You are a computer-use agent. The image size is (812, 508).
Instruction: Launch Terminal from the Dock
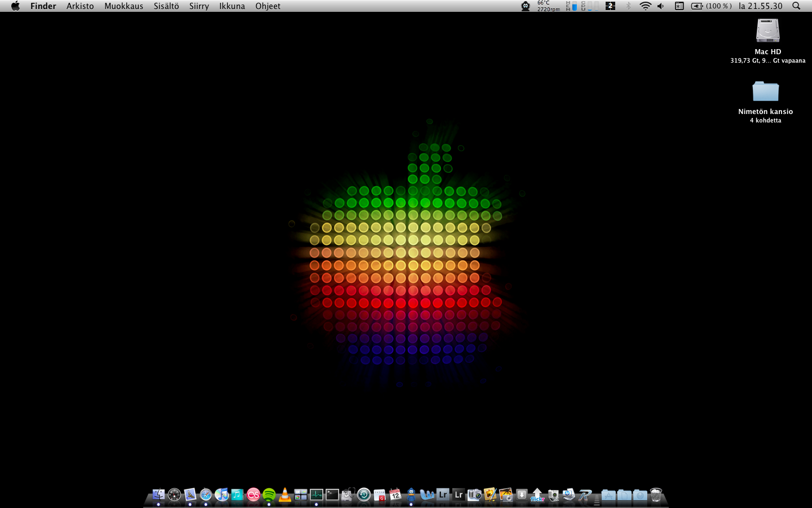[332, 495]
